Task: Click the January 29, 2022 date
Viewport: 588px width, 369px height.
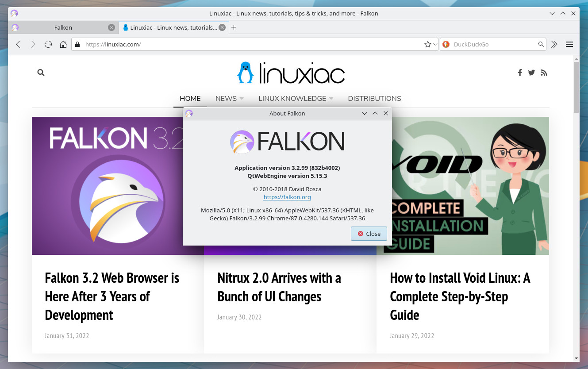Action: (x=412, y=336)
